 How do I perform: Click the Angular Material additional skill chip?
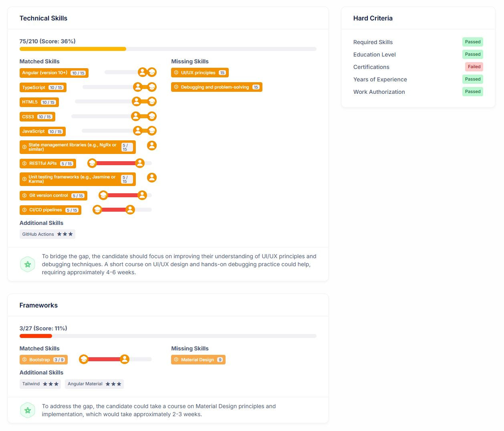[94, 384]
